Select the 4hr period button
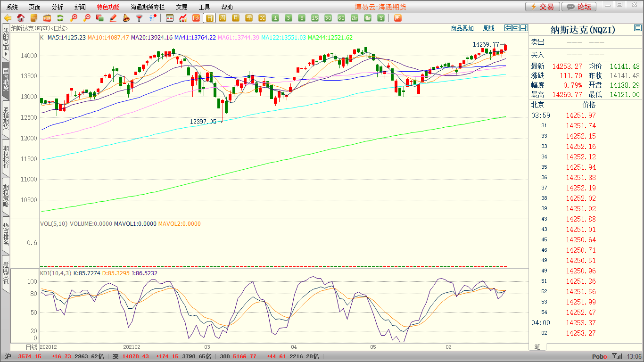 point(368,18)
